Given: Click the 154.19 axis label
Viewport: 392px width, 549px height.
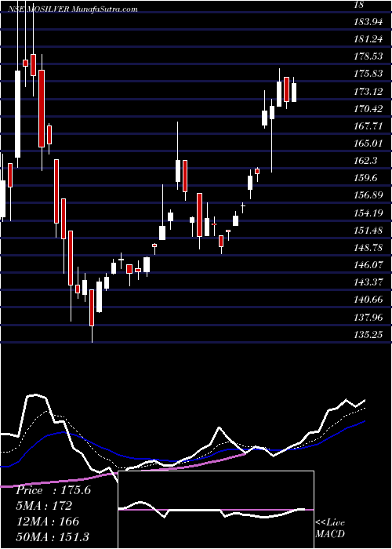Looking at the screenshot, I should (x=368, y=213).
